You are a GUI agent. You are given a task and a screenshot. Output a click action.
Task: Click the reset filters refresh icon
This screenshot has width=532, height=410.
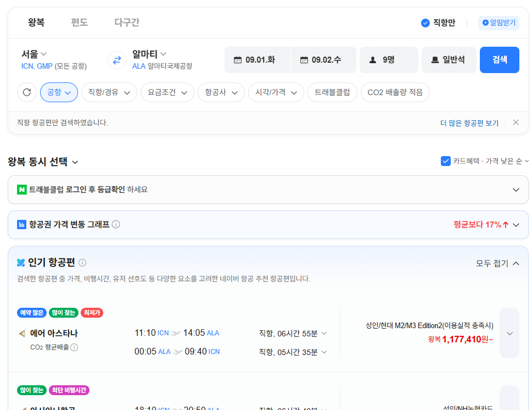pyautogui.click(x=27, y=92)
